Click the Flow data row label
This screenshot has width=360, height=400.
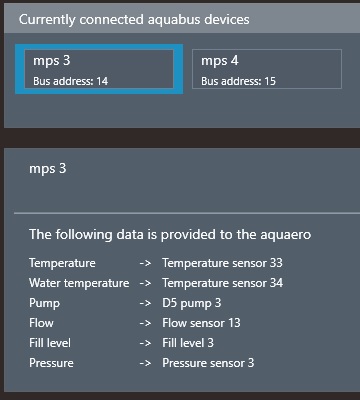(x=41, y=323)
